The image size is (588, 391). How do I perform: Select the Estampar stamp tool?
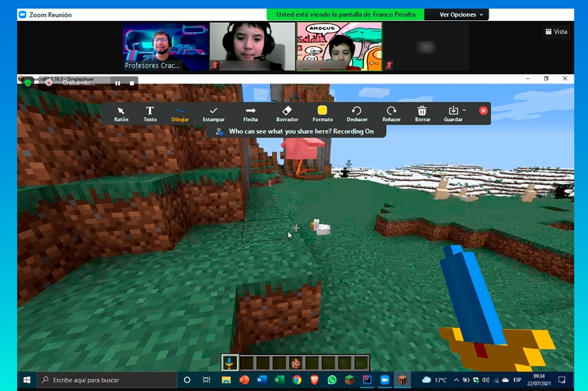pyautogui.click(x=213, y=114)
